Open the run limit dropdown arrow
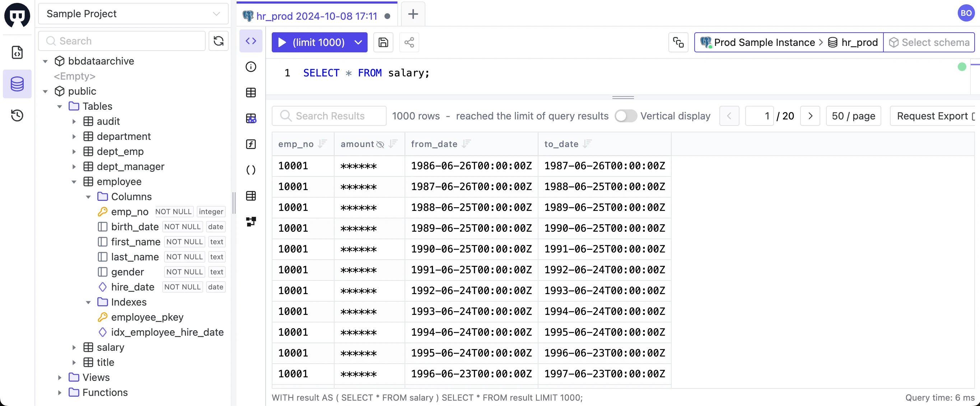This screenshot has height=406, width=980. pos(358,43)
